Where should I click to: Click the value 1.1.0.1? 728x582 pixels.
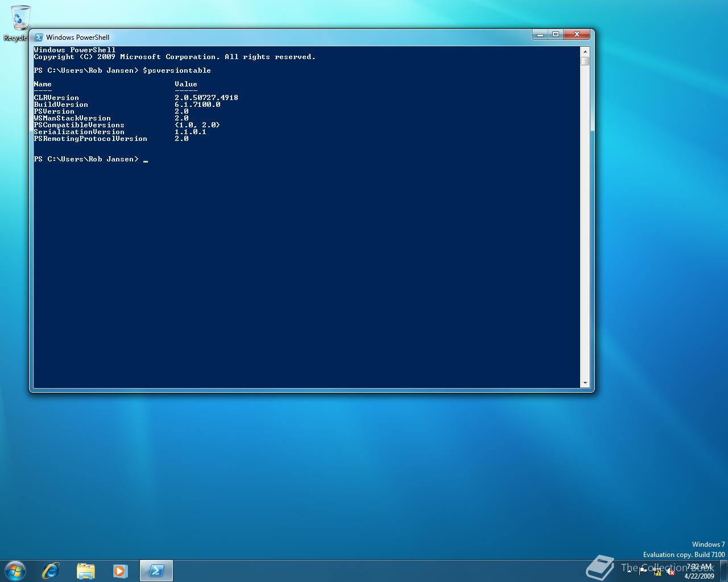pos(191,132)
